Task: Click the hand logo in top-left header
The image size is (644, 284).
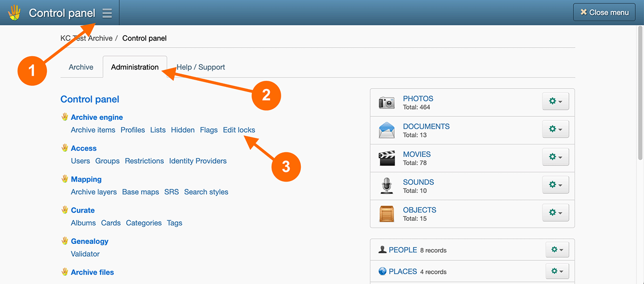Action: pos(14,13)
